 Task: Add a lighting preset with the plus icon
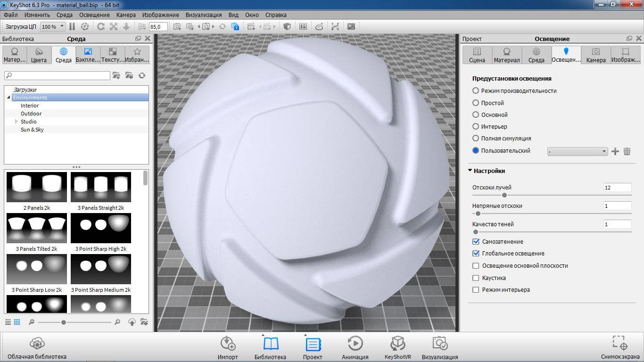[615, 151]
